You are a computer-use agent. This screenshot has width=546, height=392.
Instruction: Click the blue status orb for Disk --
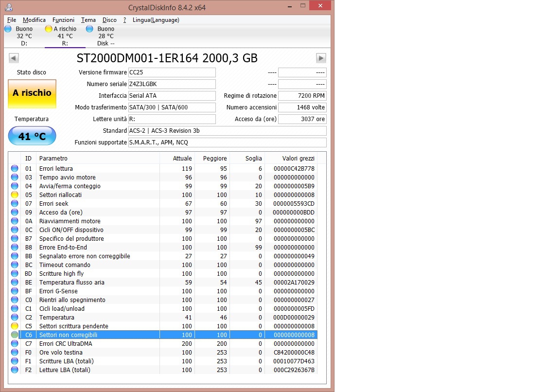click(89, 29)
